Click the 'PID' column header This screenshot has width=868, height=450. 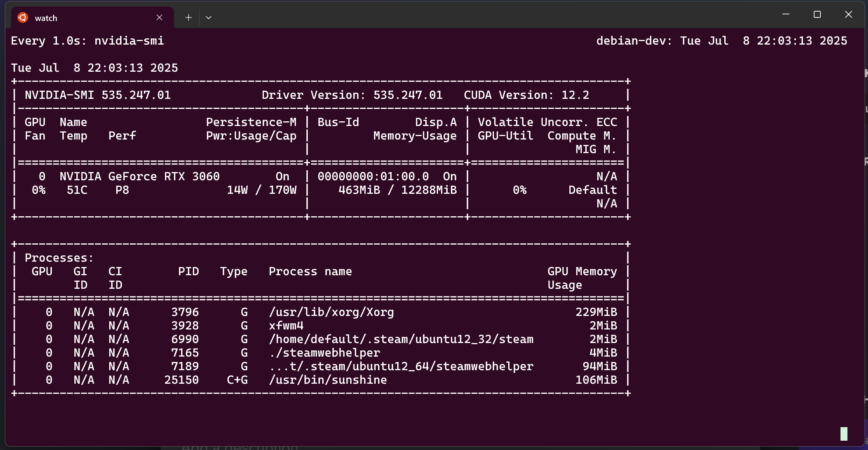(188, 271)
